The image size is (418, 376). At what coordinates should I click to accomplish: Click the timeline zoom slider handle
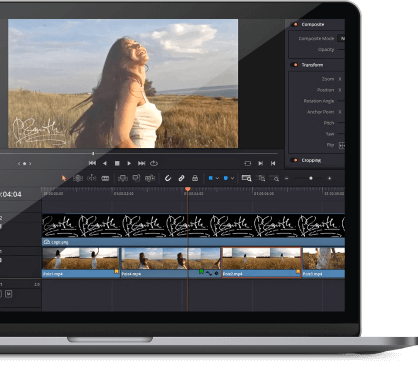click(x=311, y=178)
